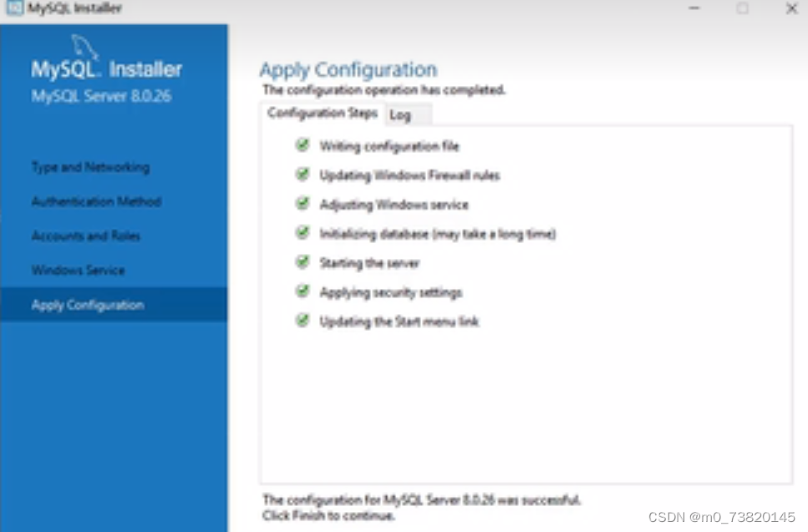Open Accounts and Roles step in sidebar
Viewport: 808px width, 532px height.
pyautogui.click(x=86, y=236)
